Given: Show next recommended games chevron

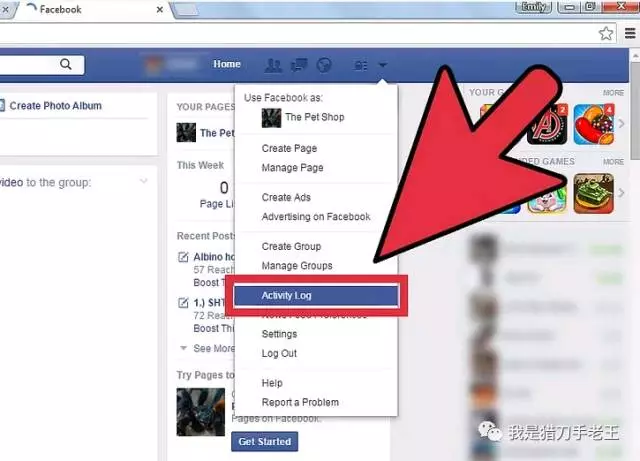Looking at the screenshot, I should (621, 193).
